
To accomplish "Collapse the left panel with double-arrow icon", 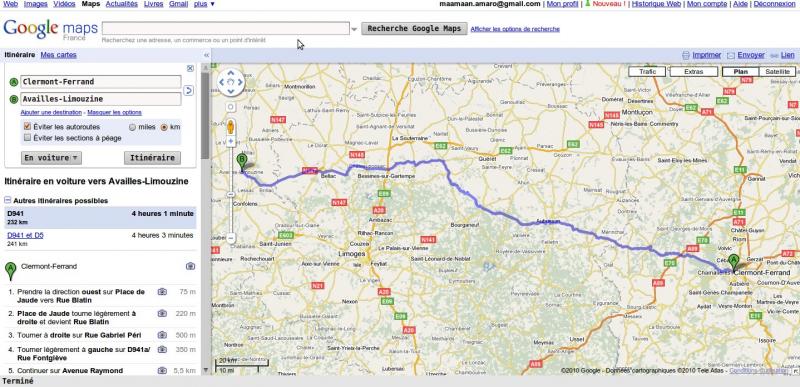I will pos(206,55).
